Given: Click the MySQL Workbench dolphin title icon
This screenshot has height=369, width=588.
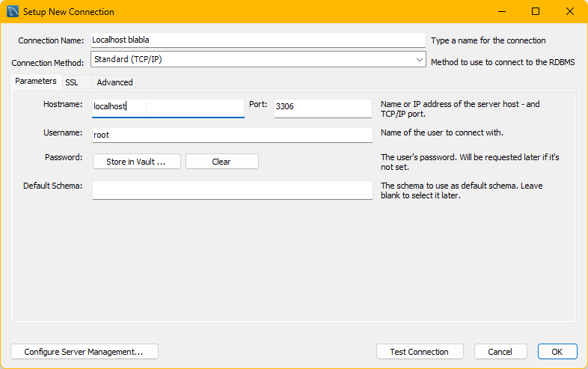Looking at the screenshot, I should [13, 11].
